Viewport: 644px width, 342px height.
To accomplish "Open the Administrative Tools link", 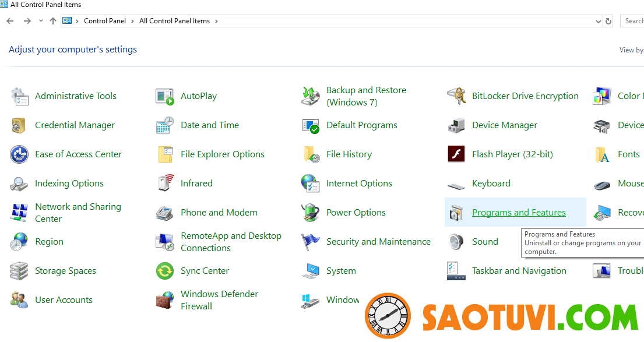I will (x=76, y=96).
